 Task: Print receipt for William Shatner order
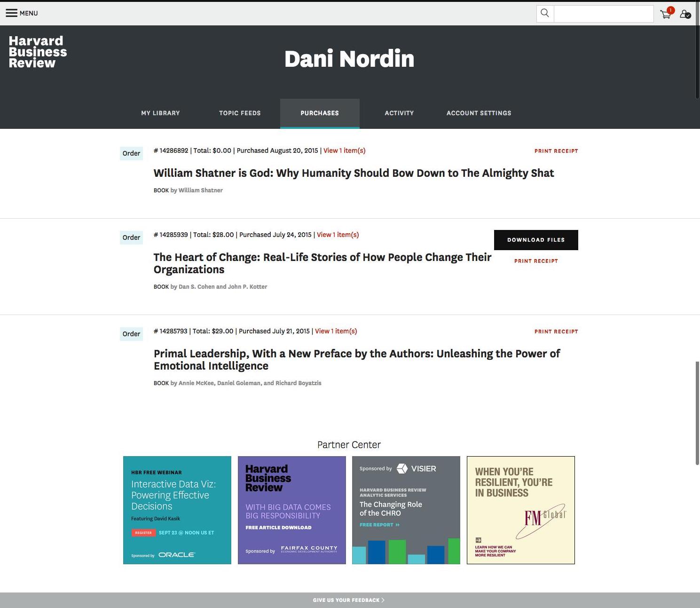click(x=556, y=151)
